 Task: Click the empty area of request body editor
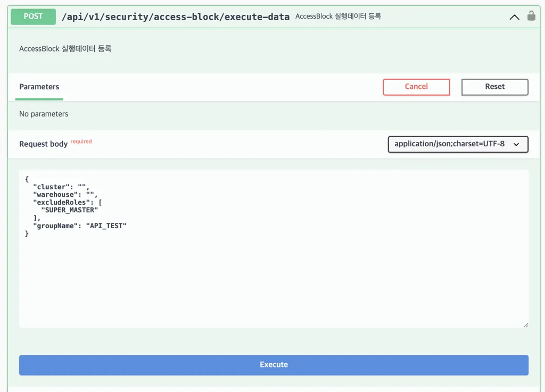[274, 282]
